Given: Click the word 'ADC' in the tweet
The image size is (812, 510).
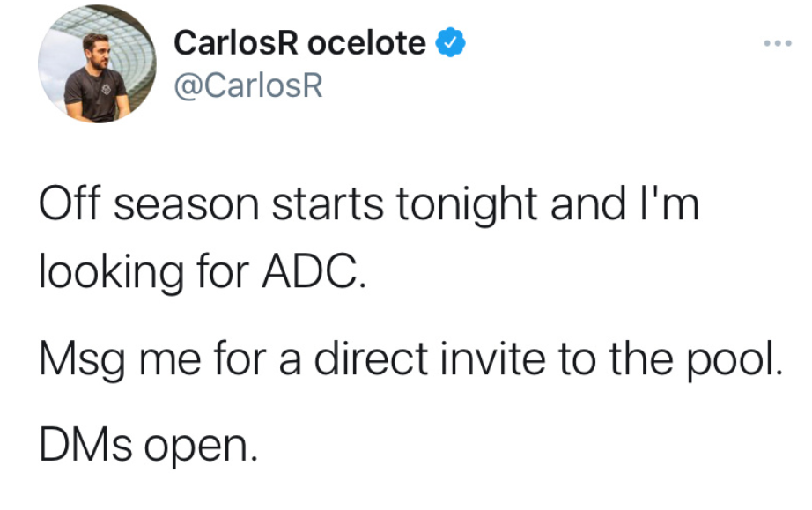Looking at the screenshot, I should [310, 270].
